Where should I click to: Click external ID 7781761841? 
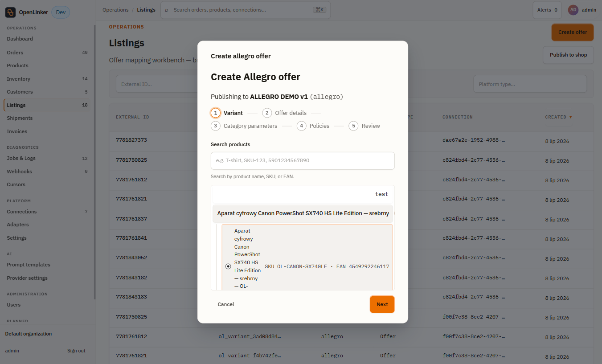[131, 238]
